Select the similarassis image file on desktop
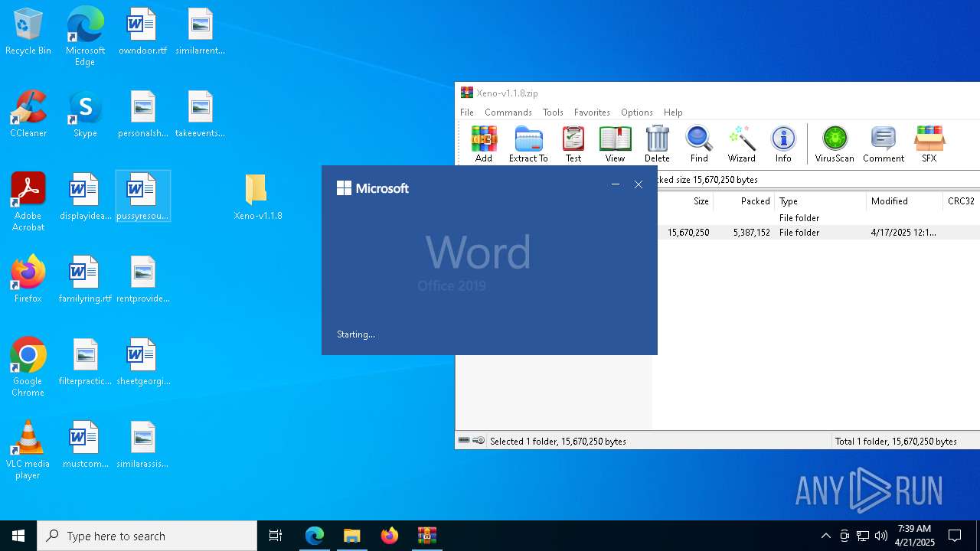 click(x=142, y=445)
